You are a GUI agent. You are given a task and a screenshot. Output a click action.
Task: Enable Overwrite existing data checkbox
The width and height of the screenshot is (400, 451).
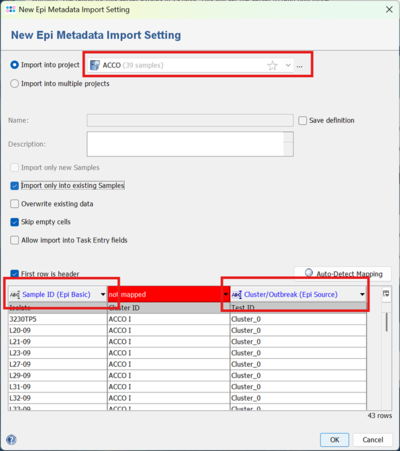pyautogui.click(x=14, y=204)
